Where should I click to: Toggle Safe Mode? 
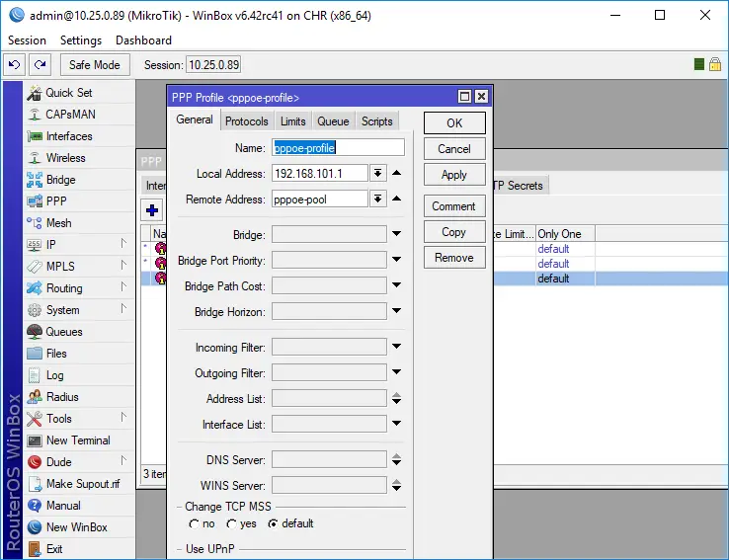(95, 64)
